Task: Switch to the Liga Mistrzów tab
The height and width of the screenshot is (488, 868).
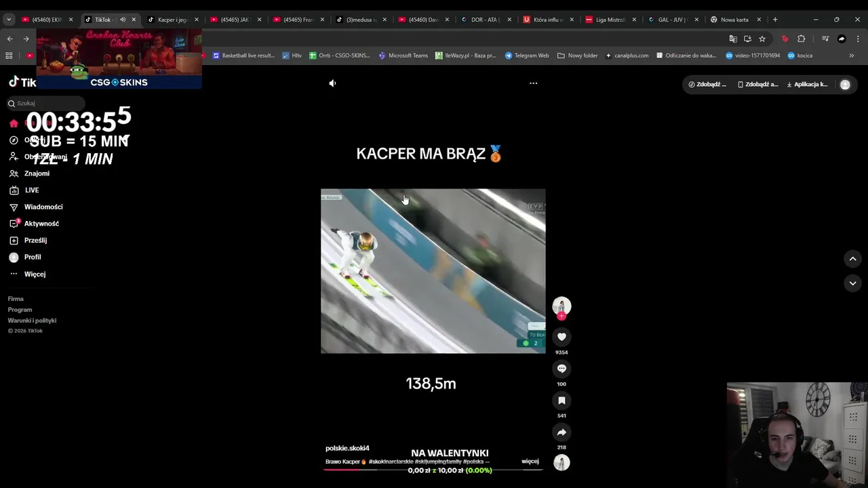Action: pos(610,20)
